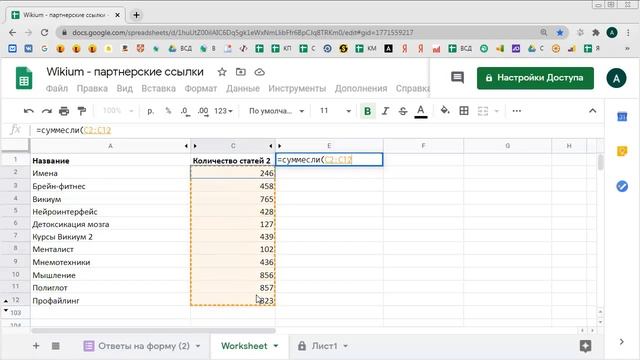This screenshot has width=640, height=360.
Task: Open Calendar in the side panel
Action: coord(622,117)
